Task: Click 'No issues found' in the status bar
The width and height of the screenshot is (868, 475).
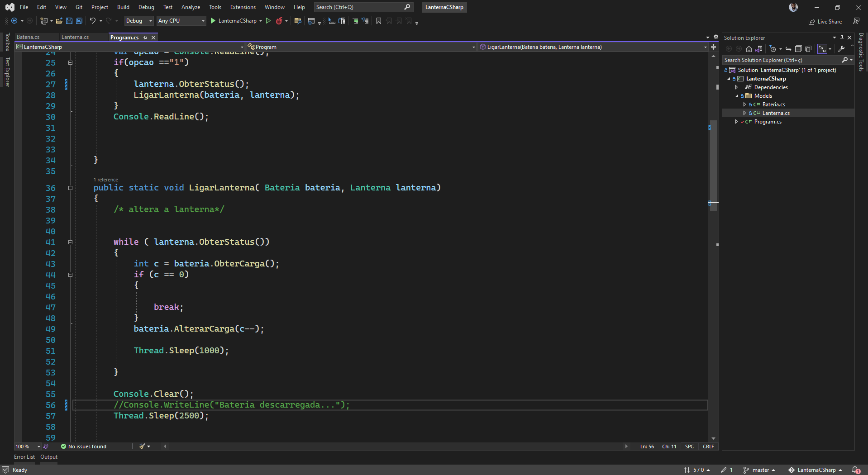Action: point(87,446)
